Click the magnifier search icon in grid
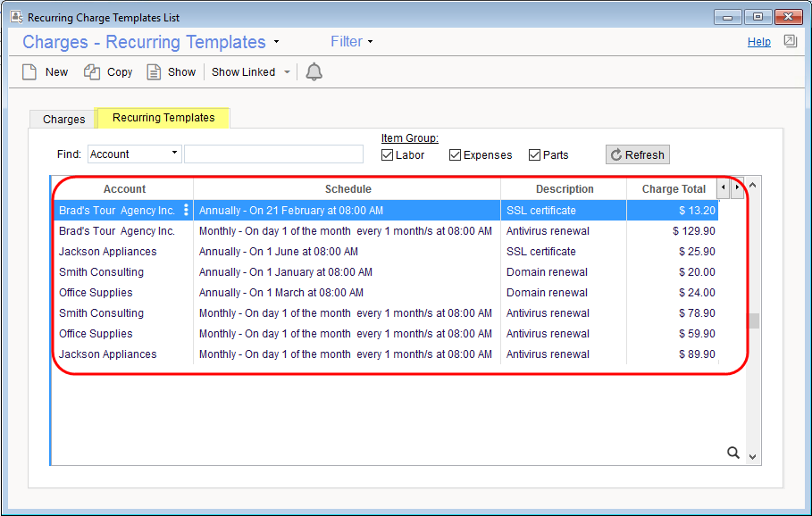This screenshot has width=812, height=516. tap(733, 453)
